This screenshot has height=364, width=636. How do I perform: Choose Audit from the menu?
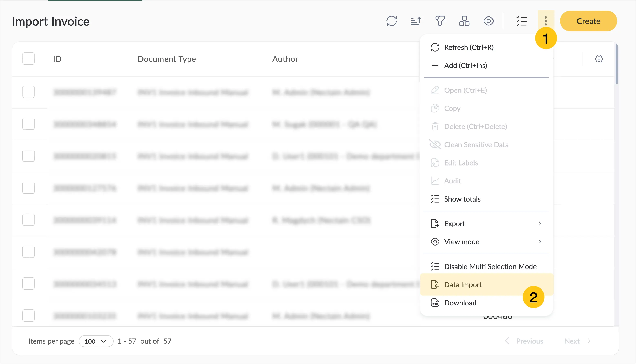[486, 181]
